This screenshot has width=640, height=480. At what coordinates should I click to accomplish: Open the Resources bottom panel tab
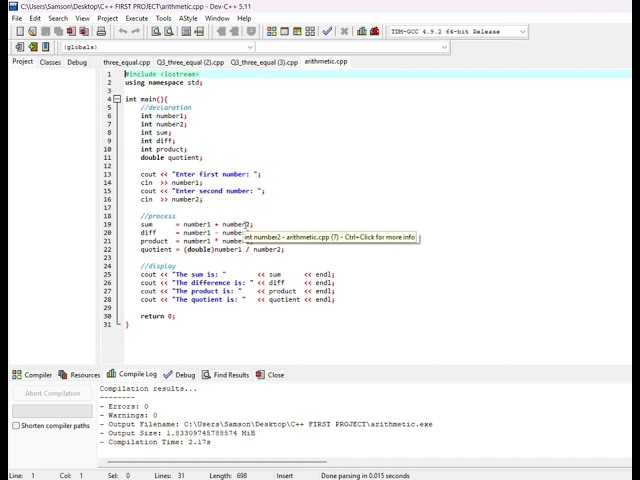(x=79, y=375)
